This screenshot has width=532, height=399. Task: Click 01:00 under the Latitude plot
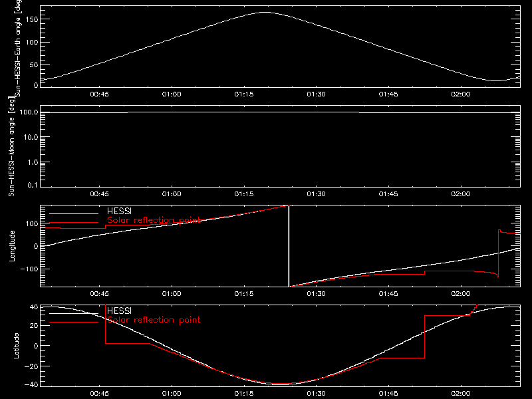[172, 393]
